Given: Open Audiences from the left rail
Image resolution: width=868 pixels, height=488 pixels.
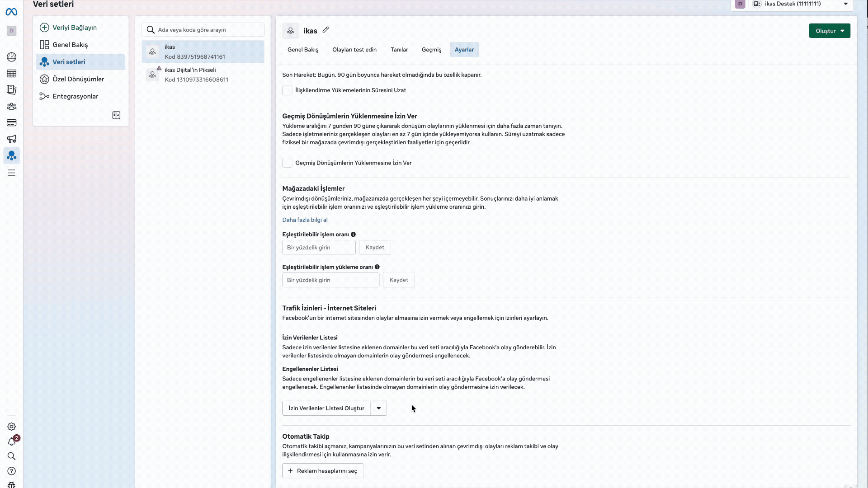Looking at the screenshot, I should pyautogui.click(x=11, y=106).
